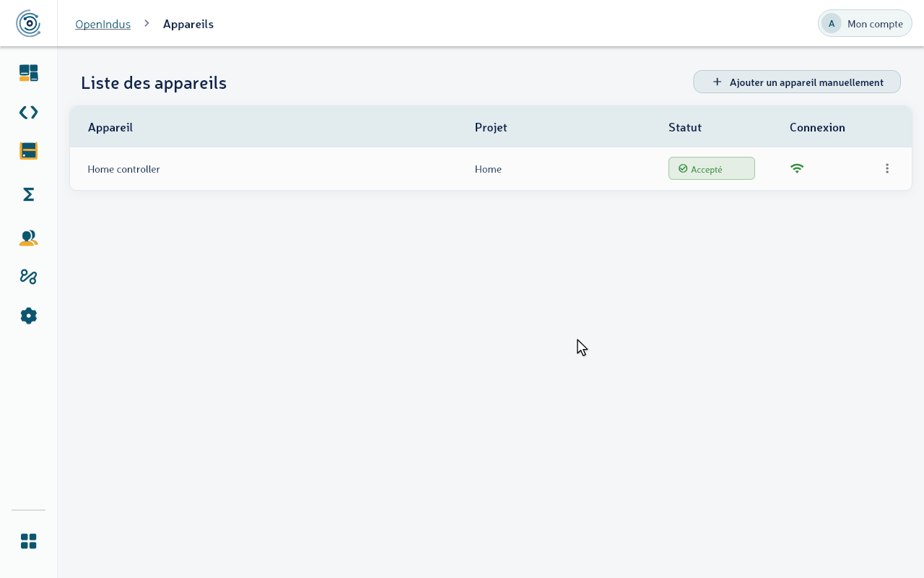
Task: Click the OpenIndus spiral logo
Action: 28,23
